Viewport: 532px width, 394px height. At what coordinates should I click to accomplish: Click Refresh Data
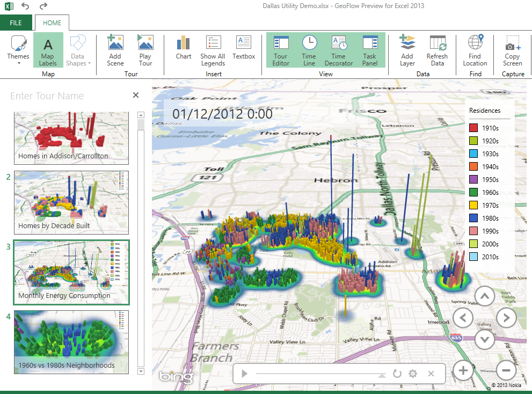point(438,50)
